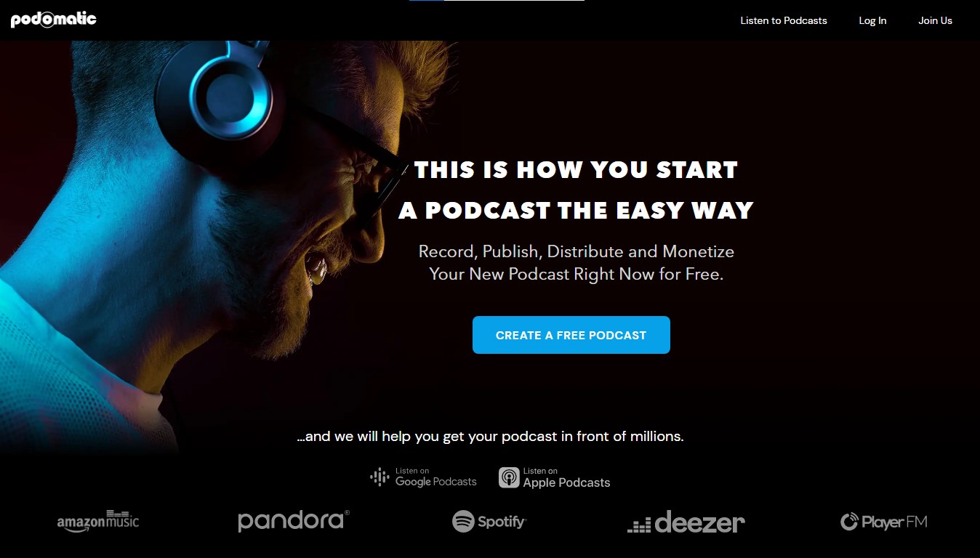The width and height of the screenshot is (980, 558).
Task: Select the Spotify wordmark text
Action: point(502,522)
